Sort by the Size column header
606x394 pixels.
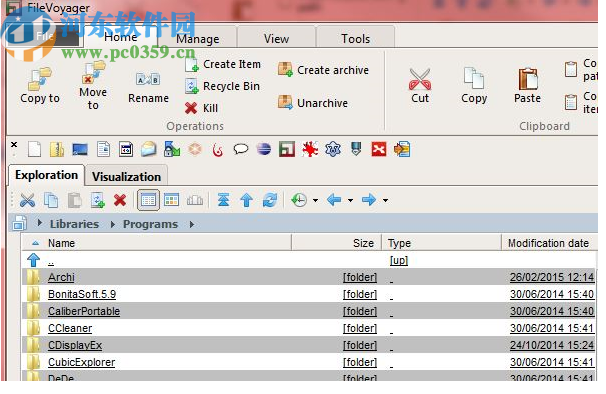(337, 243)
